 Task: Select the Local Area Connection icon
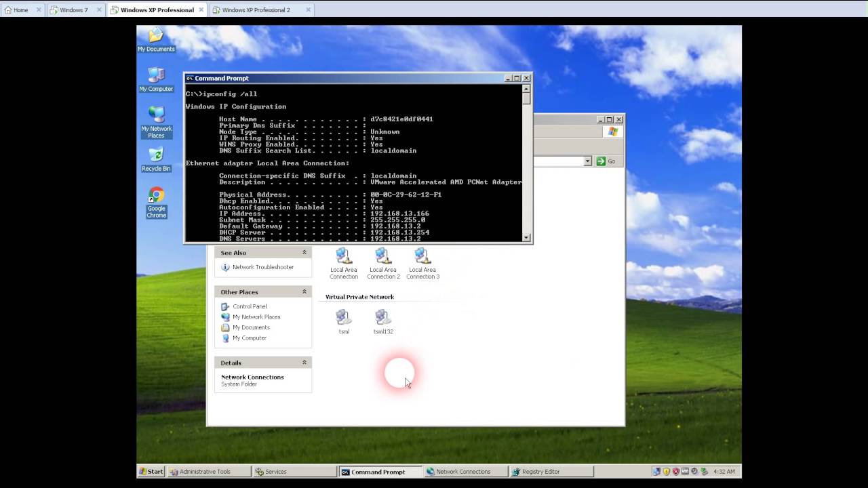coord(344,264)
